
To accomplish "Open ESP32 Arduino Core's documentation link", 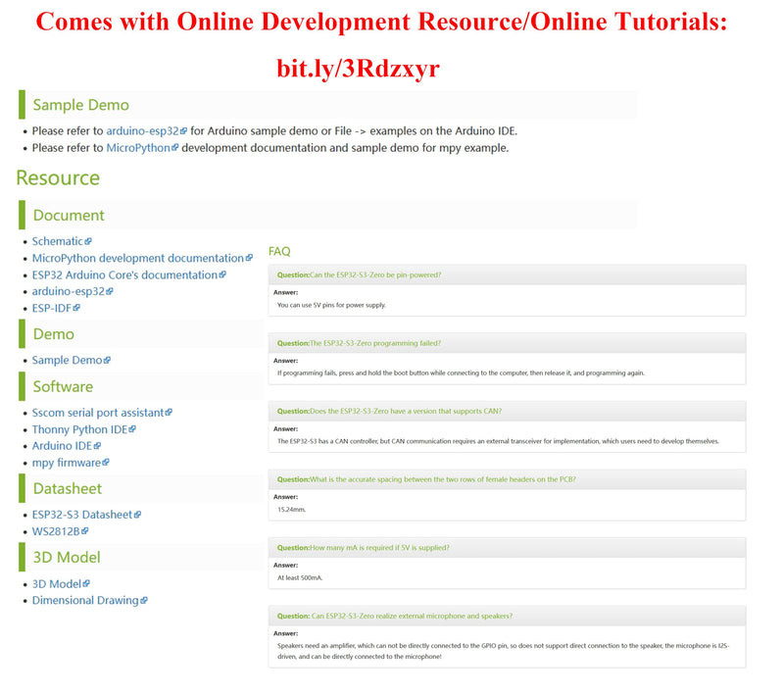I will click(124, 274).
